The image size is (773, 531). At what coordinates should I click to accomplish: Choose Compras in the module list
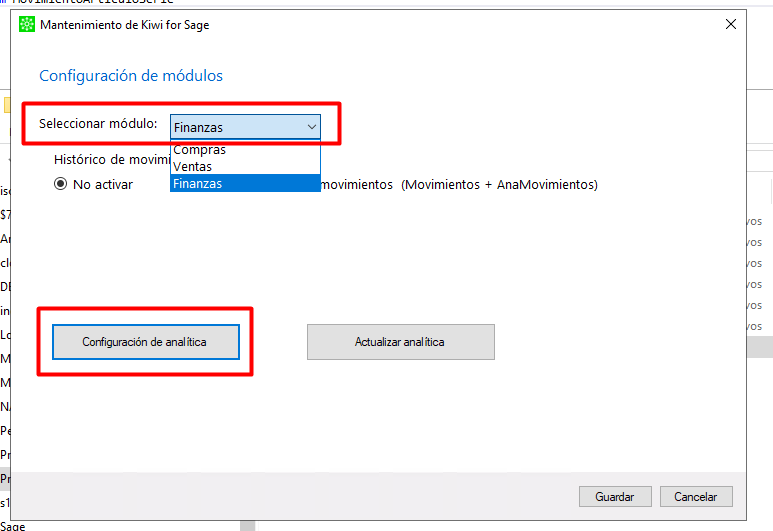245,149
